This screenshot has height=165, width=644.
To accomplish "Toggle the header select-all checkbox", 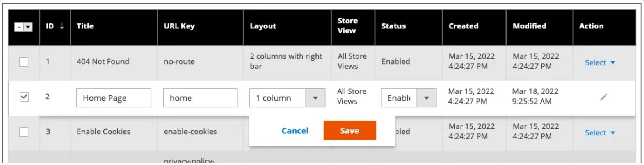I will tap(19, 27).
